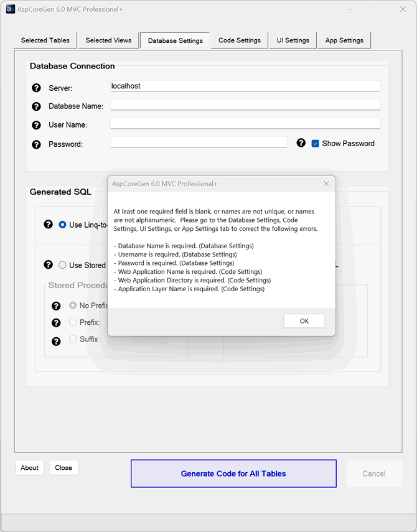Select the Prefix radio button
Screen dimensions: 417x532
pos(73,322)
